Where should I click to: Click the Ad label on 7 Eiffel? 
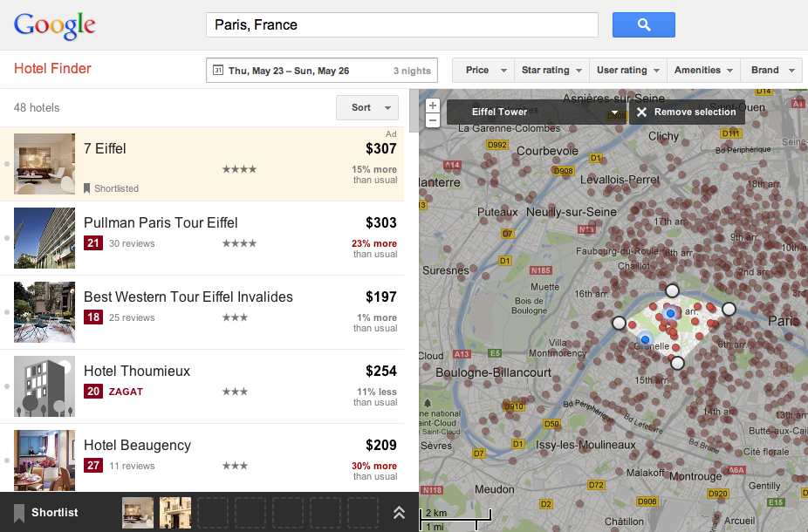tap(391, 134)
